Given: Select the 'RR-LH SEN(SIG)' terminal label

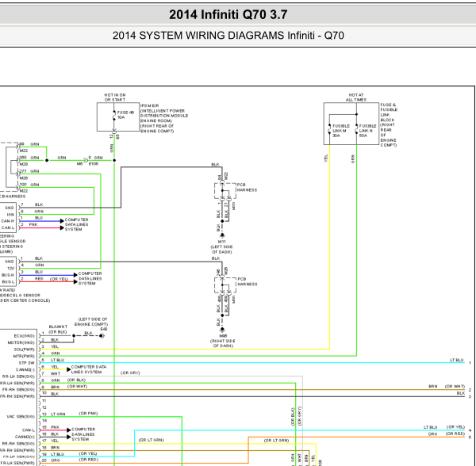Looking at the screenshot, I should coord(18,376).
